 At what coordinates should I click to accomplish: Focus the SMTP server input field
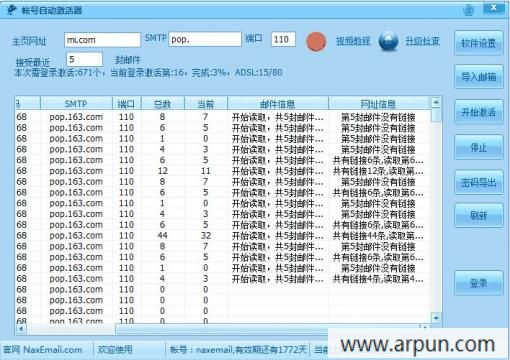[x=205, y=39]
